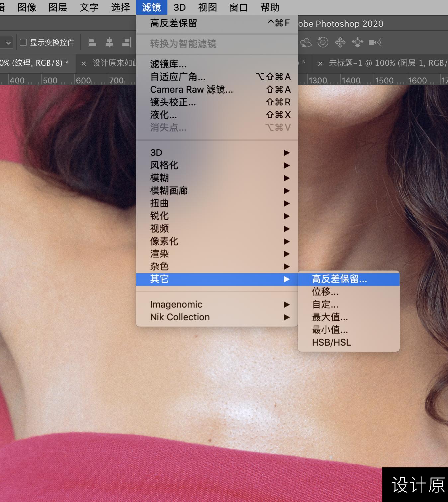The height and width of the screenshot is (502, 448).
Task: Select the pan 3D camera icon
Action: point(340,42)
